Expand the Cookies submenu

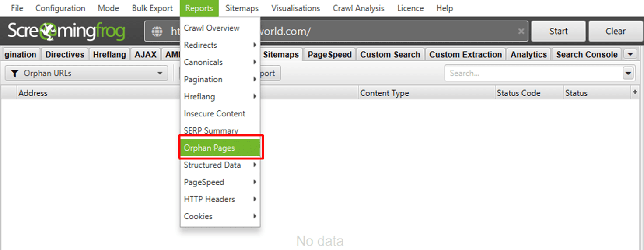(x=220, y=216)
